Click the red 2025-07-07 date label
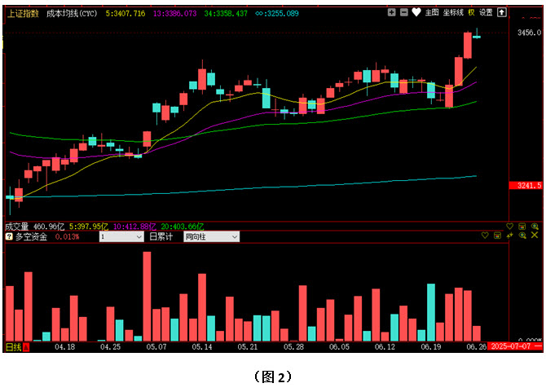 pos(515,346)
